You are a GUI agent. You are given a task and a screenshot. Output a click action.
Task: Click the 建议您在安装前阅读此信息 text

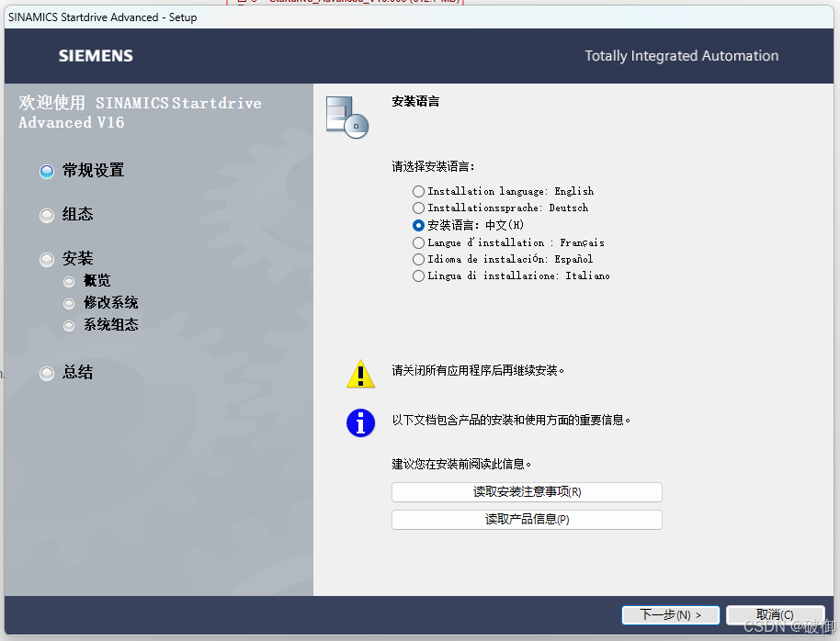[461, 465]
